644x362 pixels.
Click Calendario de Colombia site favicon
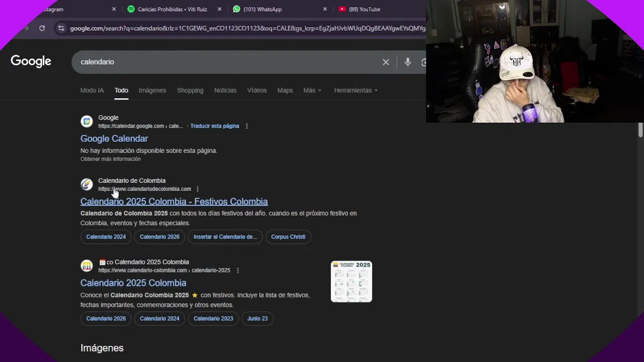coord(87,185)
